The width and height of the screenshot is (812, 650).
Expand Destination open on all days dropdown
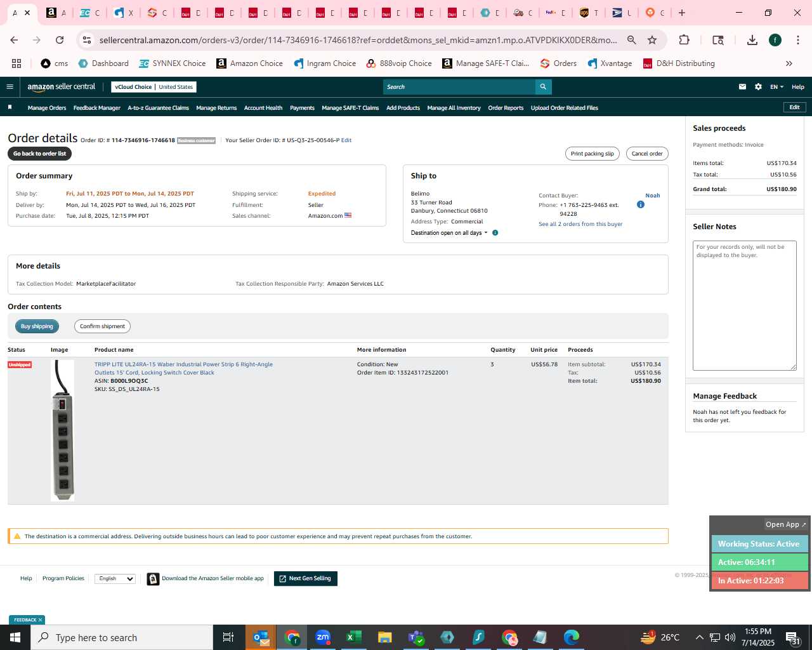(x=450, y=233)
